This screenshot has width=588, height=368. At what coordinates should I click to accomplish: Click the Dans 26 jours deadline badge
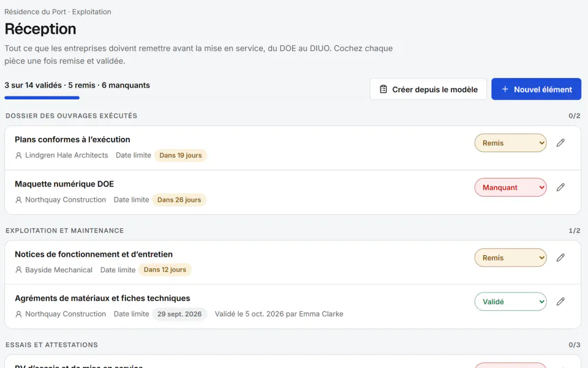click(179, 200)
